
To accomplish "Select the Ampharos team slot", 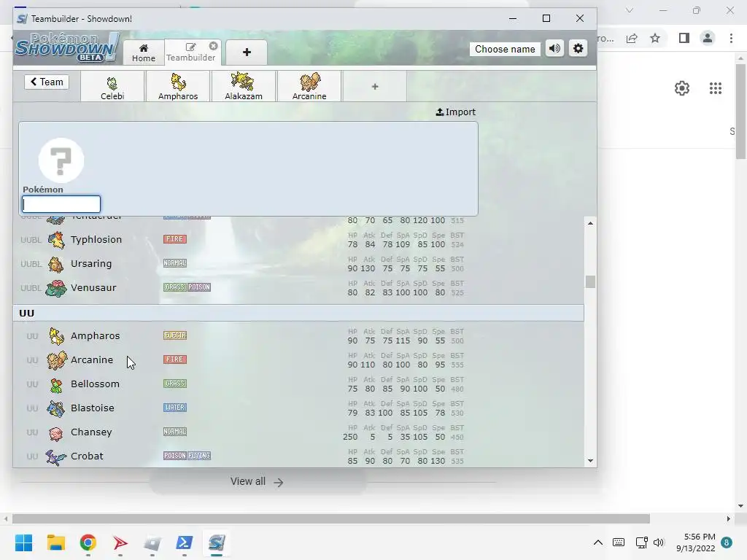I will [x=178, y=86].
